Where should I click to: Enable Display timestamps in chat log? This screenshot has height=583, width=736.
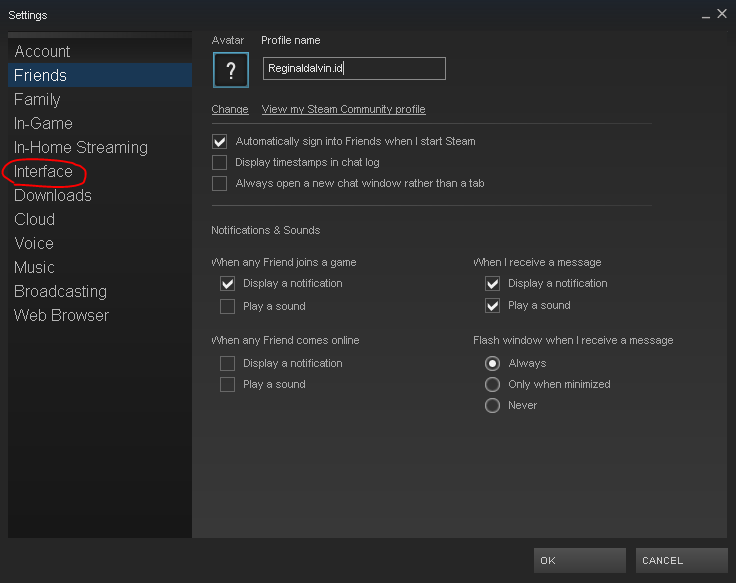click(x=219, y=162)
